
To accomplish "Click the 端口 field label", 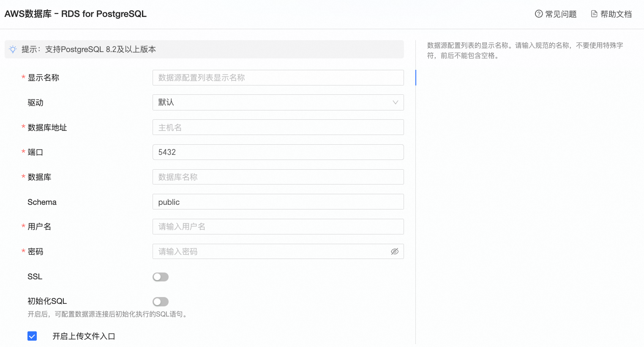I will tap(35, 152).
